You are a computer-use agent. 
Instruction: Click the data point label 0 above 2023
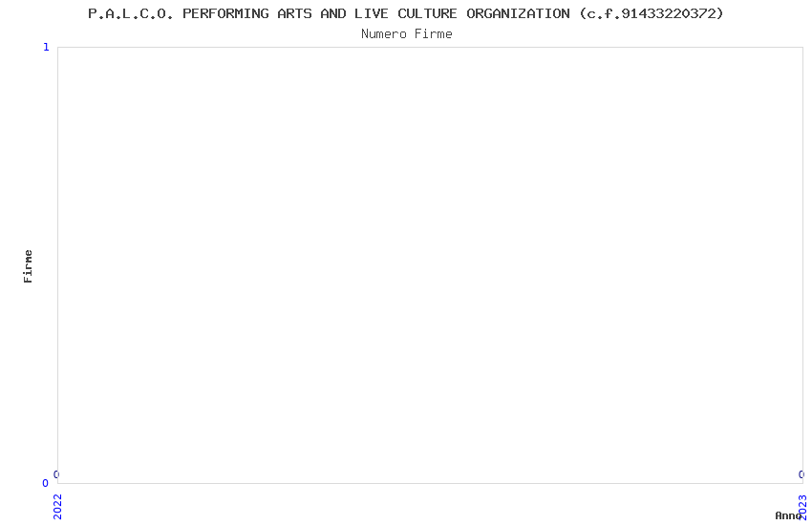[801, 474]
